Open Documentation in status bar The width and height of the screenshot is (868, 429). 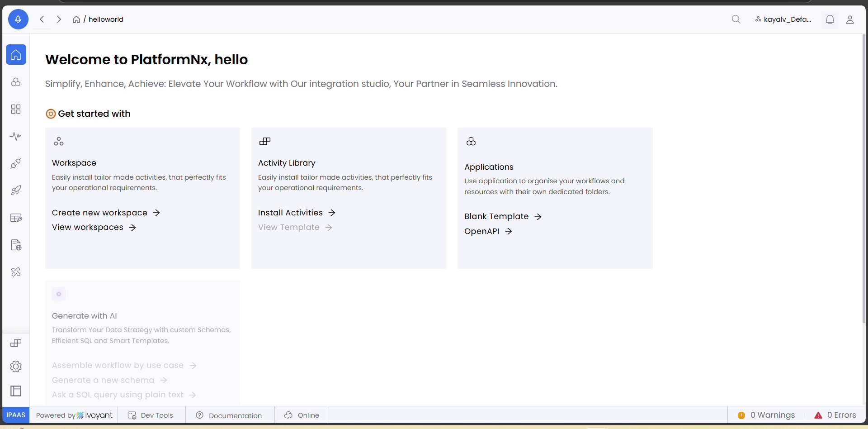click(229, 415)
